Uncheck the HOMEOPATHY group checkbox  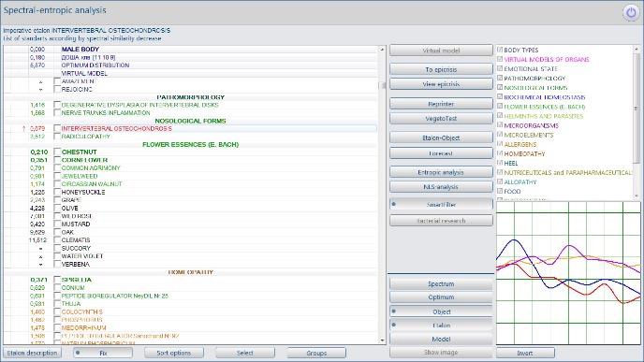pyautogui.click(x=500, y=153)
